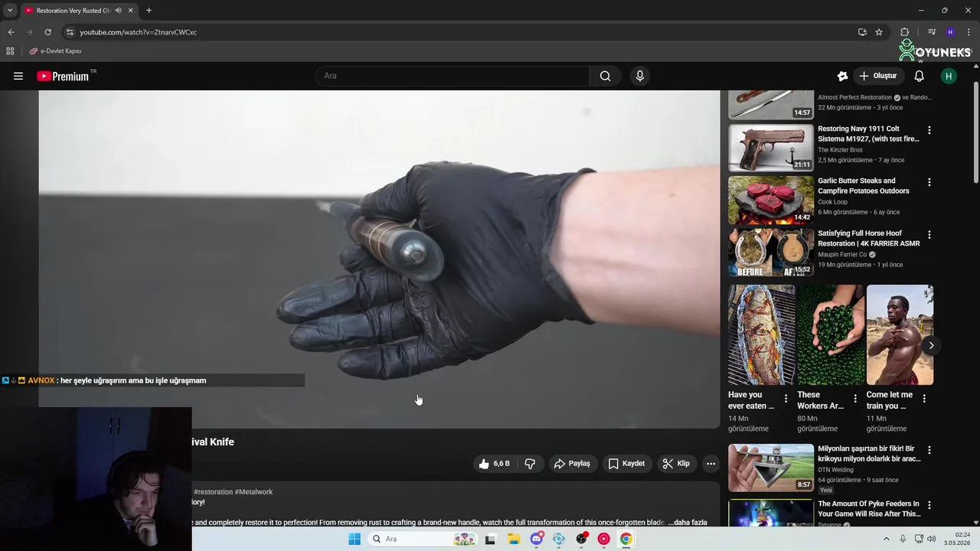Dislike the video
Screen dimensions: 980x551
pyautogui.click(x=530, y=464)
